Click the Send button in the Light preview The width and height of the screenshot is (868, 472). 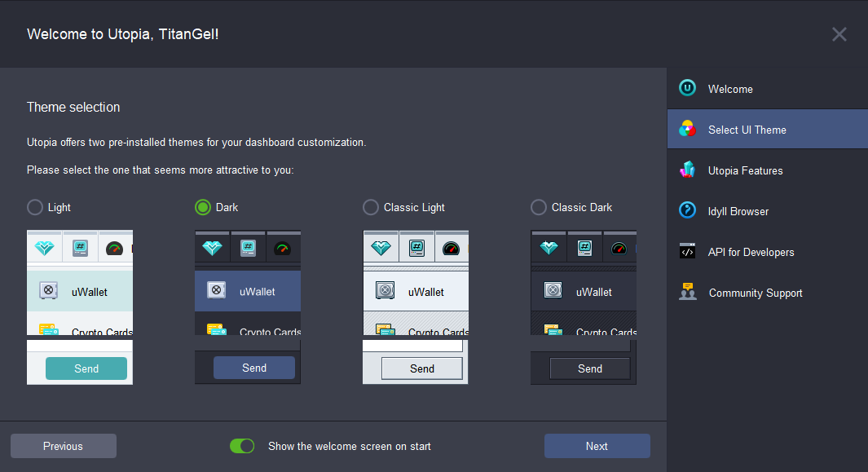tap(86, 368)
